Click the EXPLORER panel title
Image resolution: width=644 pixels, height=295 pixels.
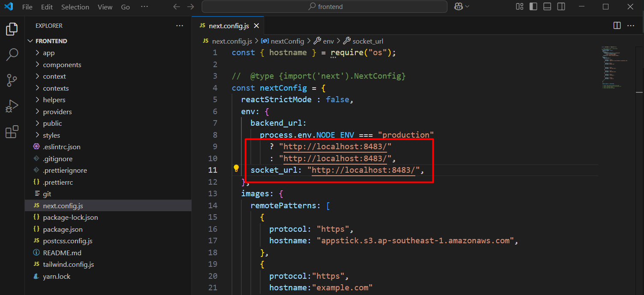tap(49, 26)
